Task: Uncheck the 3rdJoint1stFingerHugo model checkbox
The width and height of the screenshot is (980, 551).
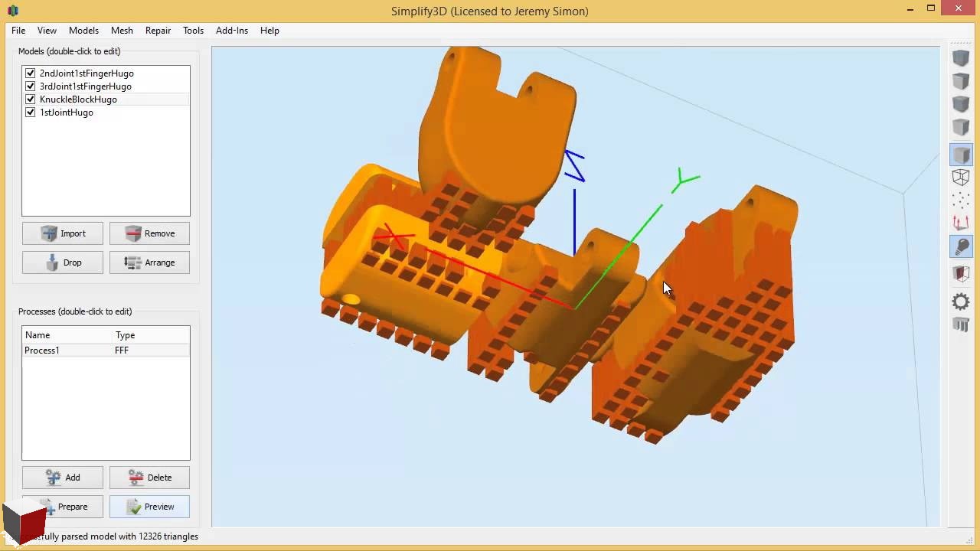Action: point(31,86)
